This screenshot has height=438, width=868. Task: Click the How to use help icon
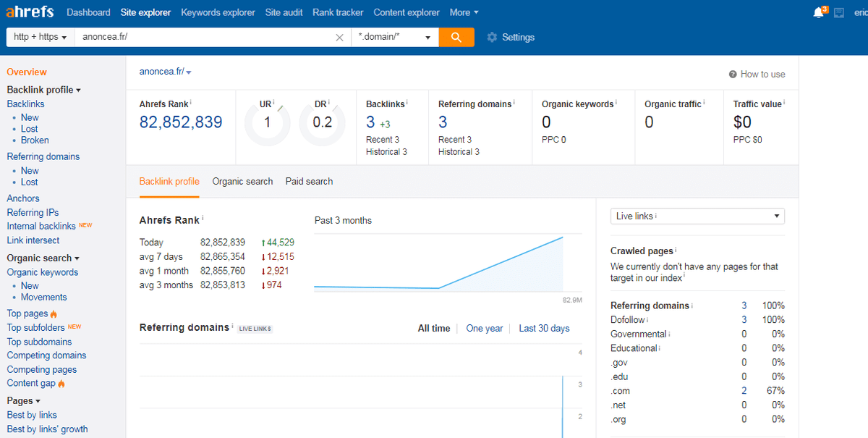(x=733, y=74)
